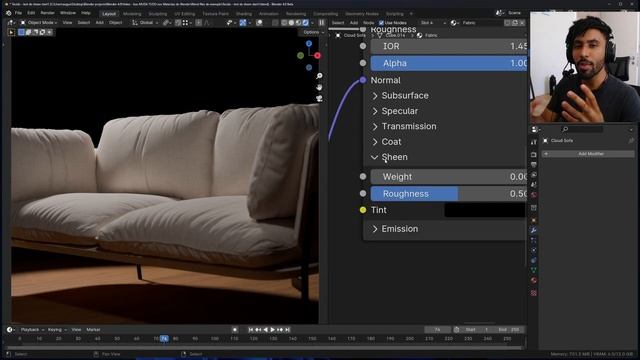The image size is (640, 360).
Task: Open the Global transform orientation dropdown
Action: (x=145, y=23)
